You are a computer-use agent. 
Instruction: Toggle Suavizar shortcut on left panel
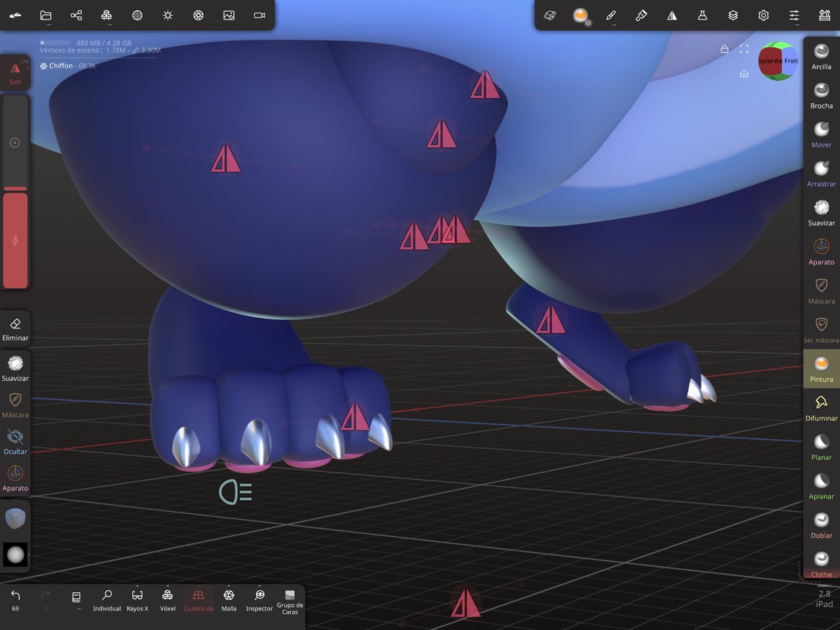(x=15, y=368)
